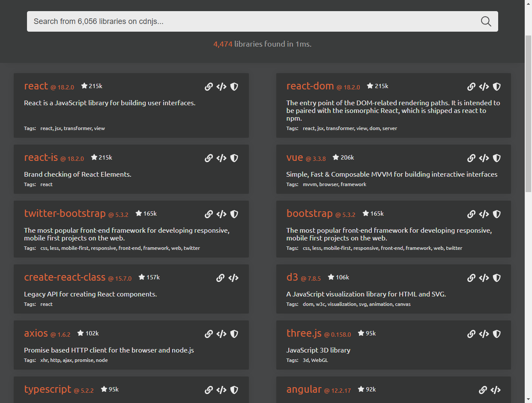The image size is (532, 403).
Task: Click SRI shield icon for d3
Action: coord(496,278)
